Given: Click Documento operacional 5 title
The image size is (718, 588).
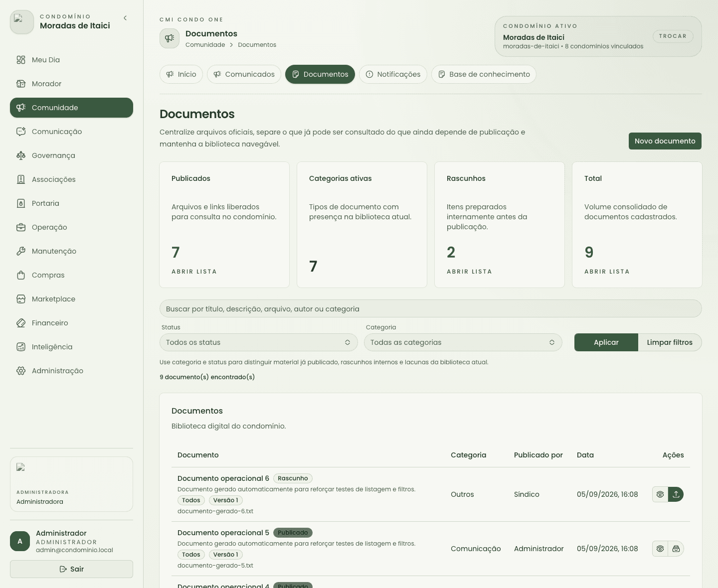Looking at the screenshot, I should pos(223,533).
